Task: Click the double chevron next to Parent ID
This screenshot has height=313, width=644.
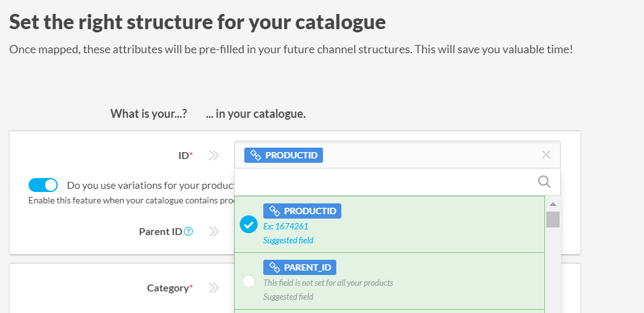Action: [214, 231]
